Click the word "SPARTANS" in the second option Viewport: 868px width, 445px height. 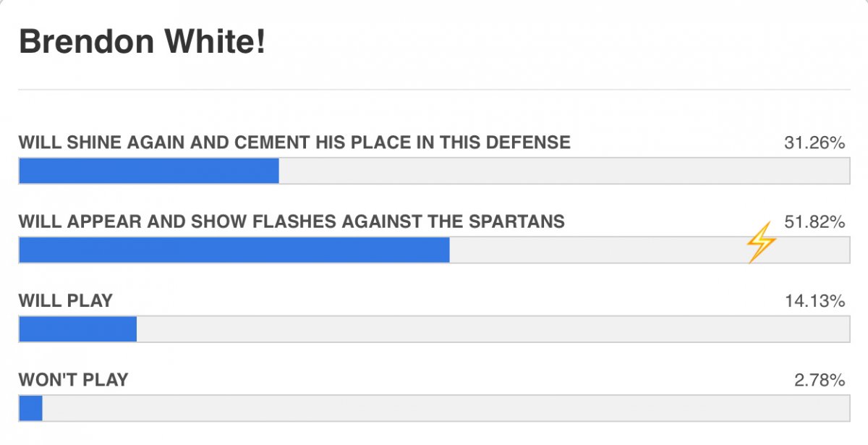pyautogui.click(x=522, y=221)
